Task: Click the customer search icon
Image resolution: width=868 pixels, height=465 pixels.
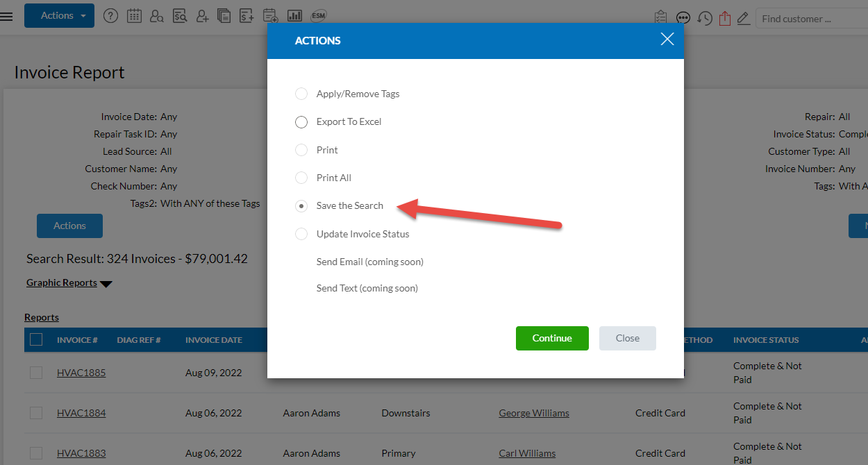Action: point(156,15)
